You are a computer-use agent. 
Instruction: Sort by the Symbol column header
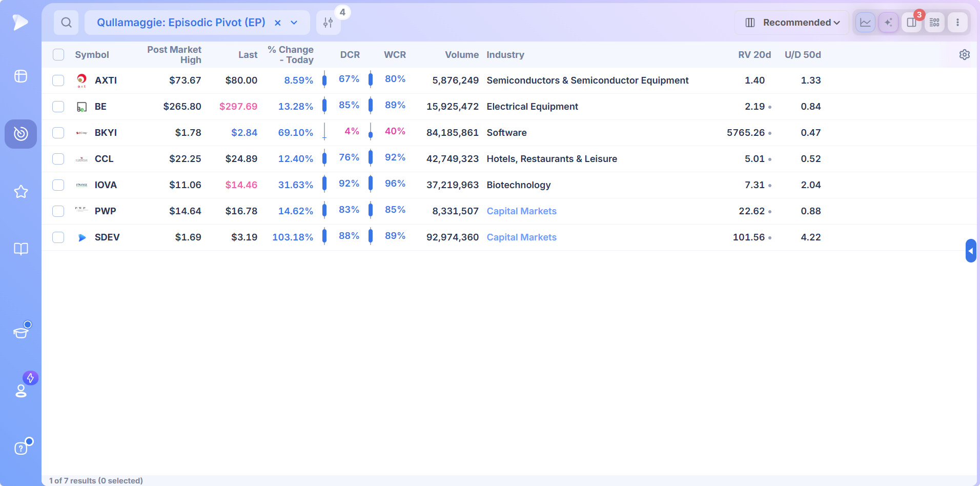(92, 55)
